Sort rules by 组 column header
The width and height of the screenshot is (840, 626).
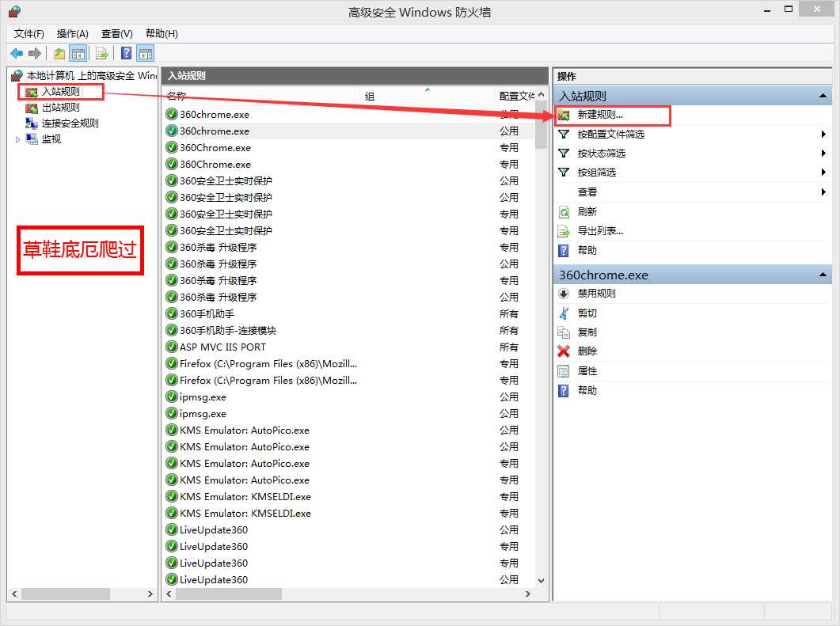428,96
